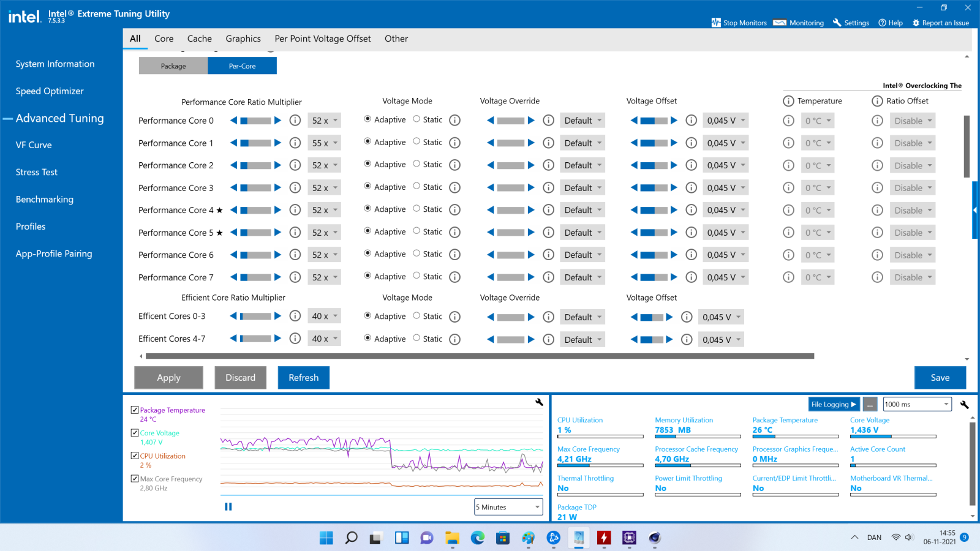Click the Apply button
980x551 pixels.
168,378
